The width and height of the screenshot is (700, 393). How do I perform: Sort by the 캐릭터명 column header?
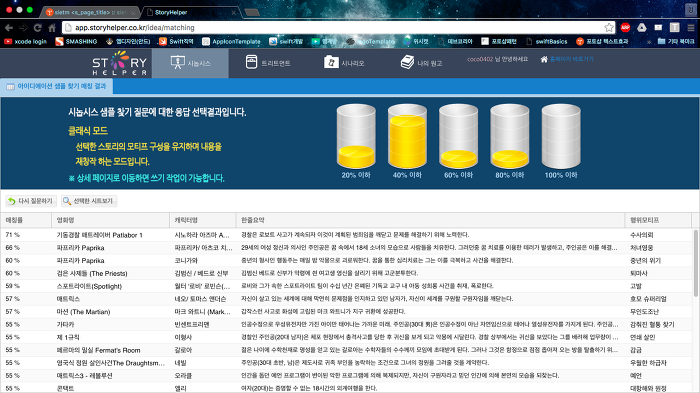[203, 220]
